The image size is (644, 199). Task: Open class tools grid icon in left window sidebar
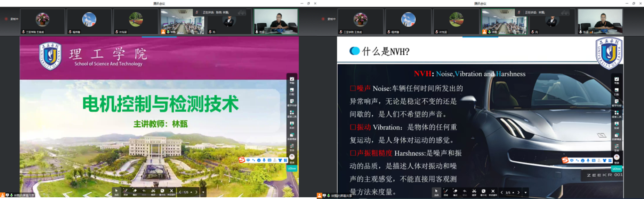(x=292, y=114)
